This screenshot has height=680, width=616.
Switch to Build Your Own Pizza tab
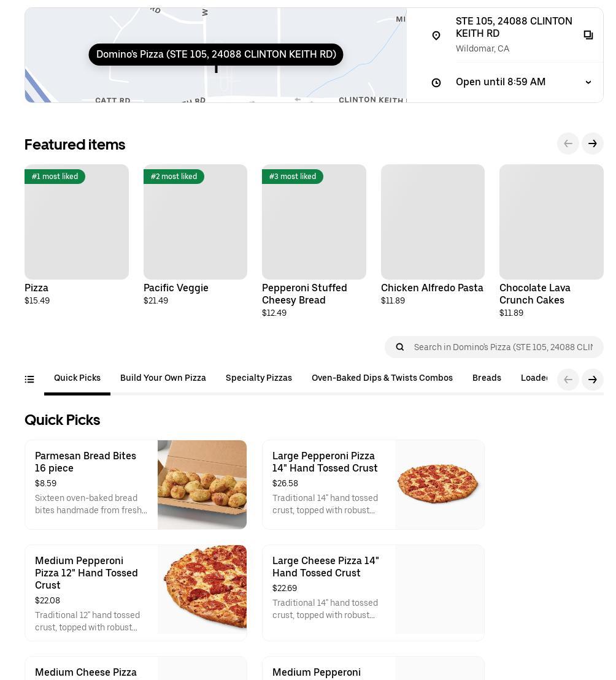click(x=163, y=378)
